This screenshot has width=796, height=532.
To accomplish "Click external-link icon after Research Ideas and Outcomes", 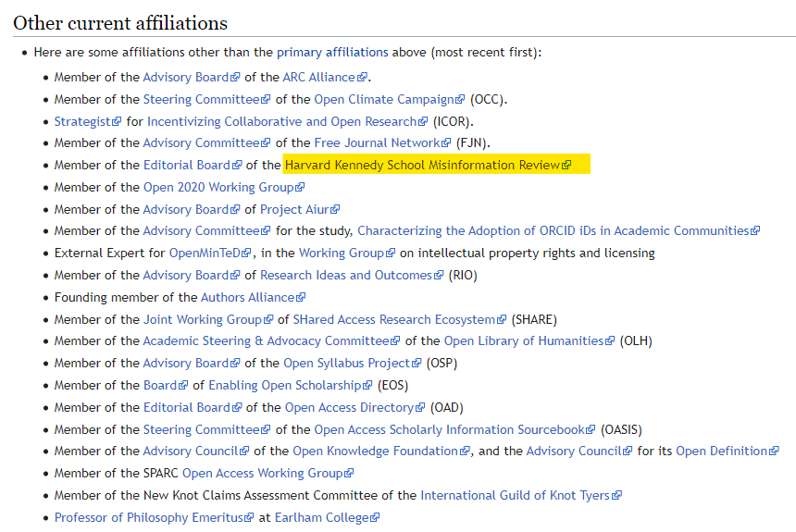I will coord(438,276).
